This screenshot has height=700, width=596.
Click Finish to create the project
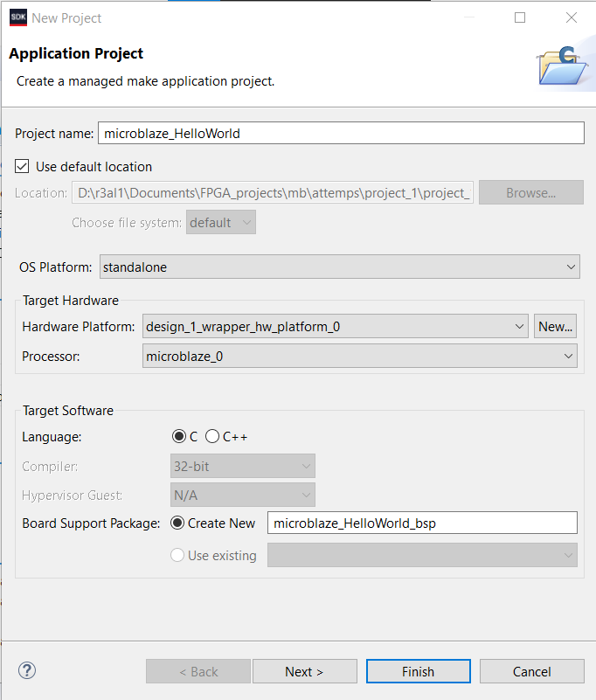click(x=418, y=671)
